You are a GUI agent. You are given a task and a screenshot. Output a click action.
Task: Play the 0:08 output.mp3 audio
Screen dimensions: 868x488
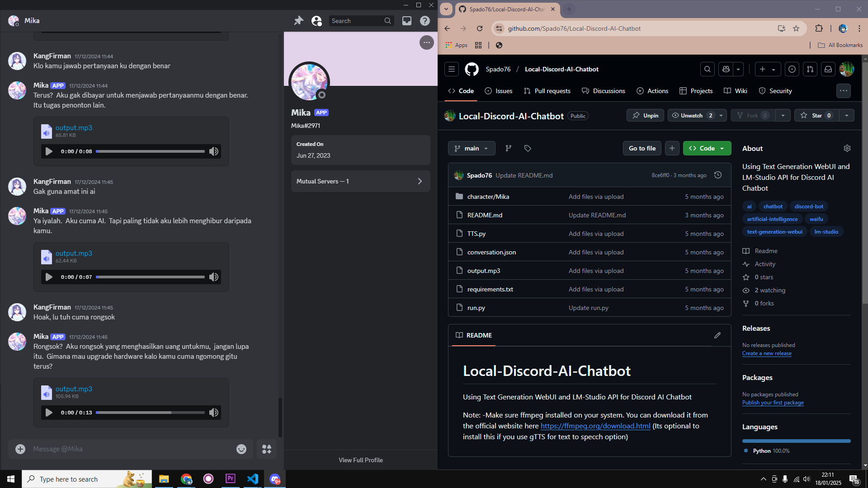49,151
